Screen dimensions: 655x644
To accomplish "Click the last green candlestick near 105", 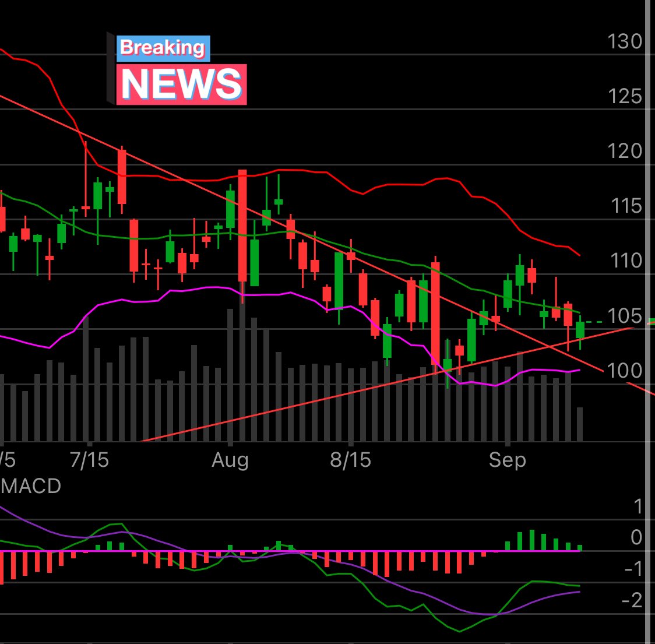I will point(580,330).
